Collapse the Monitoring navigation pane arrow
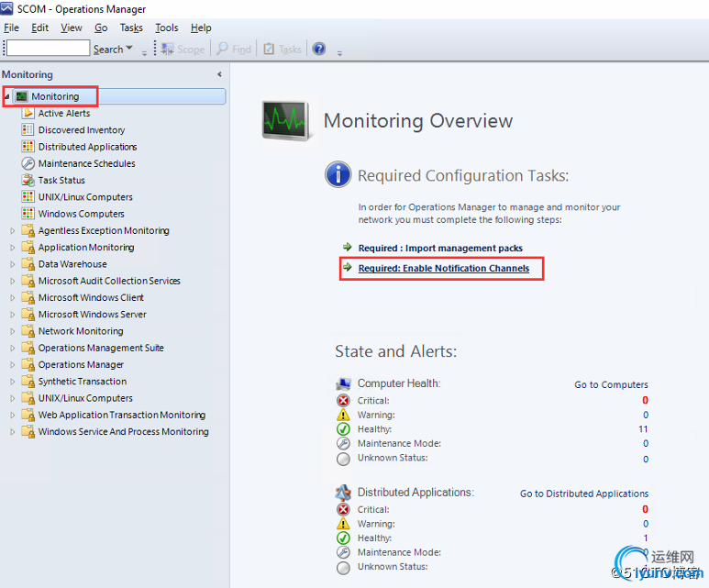The width and height of the screenshot is (709, 588). point(219,74)
